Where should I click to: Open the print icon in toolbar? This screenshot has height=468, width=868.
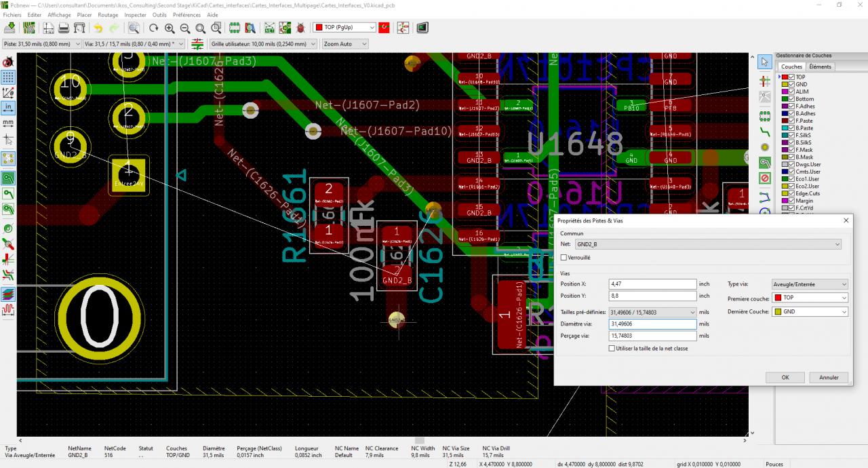64,28
